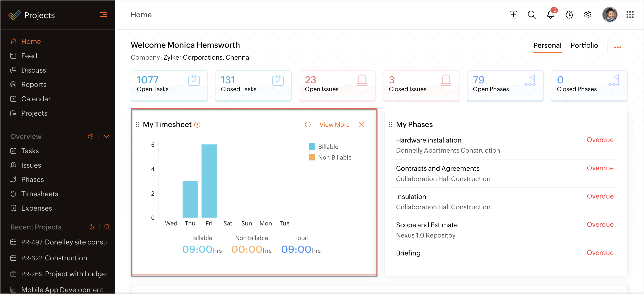Open notifications bell with 12 badge
Image resolution: width=644 pixels, height=294 pixels.
(550, 15)
